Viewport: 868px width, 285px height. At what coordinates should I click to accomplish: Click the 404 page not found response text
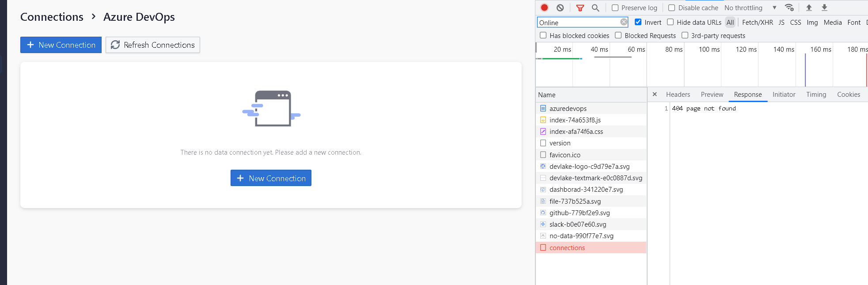coord(704,108)
